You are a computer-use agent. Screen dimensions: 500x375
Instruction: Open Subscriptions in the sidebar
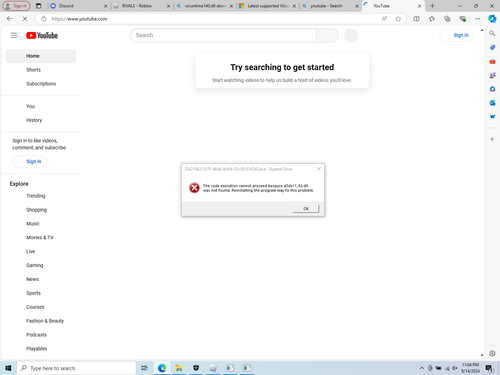click(41, 84)
